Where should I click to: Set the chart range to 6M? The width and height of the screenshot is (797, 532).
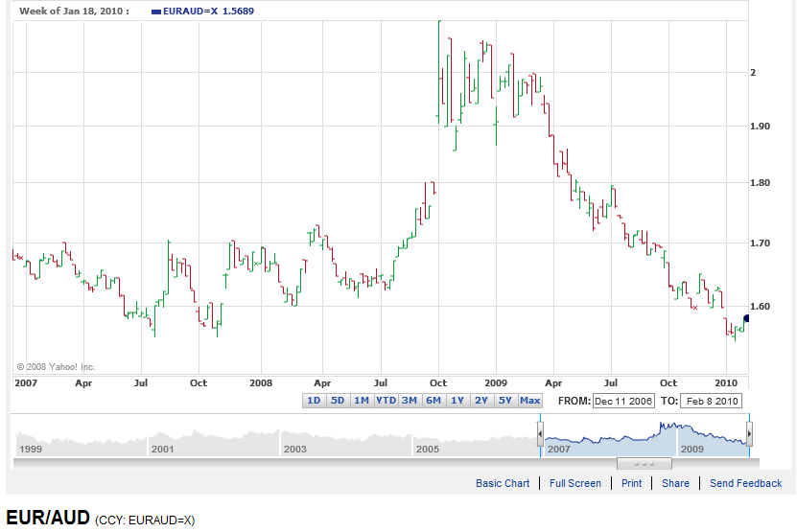pos(434,401)
